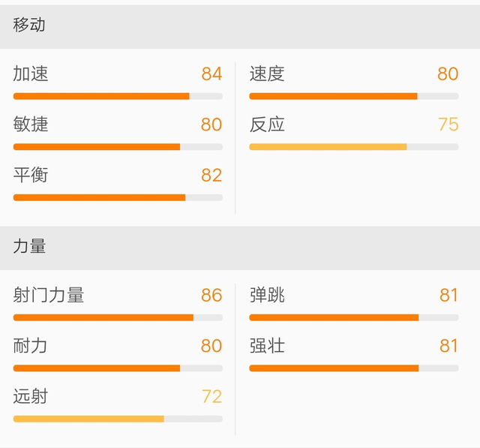The width and height of the screenshot is (480, 448).
Task: Tap the 射门力量 label
Action: coord(48,295)
